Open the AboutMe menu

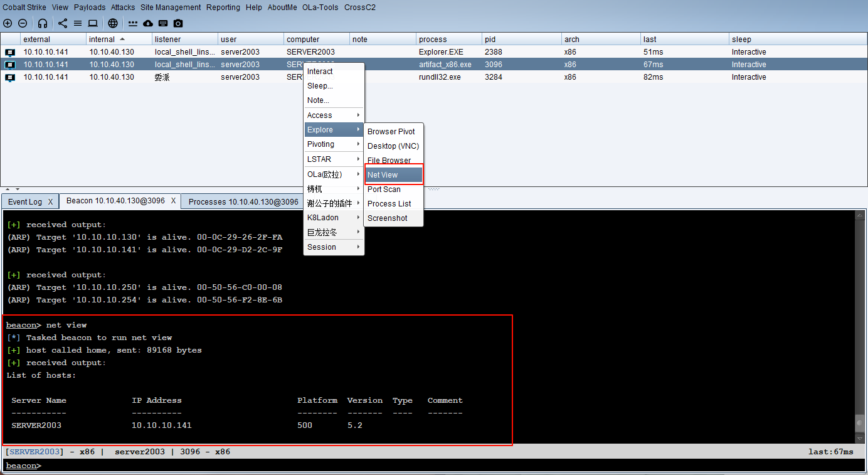click(282, 8)
